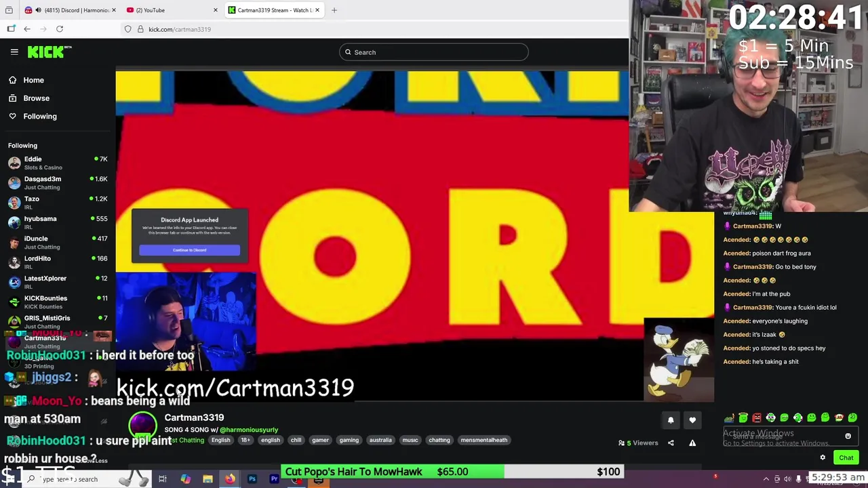This screenshot has height=488, width=868.
Task: Open iDuncle's channel in Following list
Action: [58, 243]
